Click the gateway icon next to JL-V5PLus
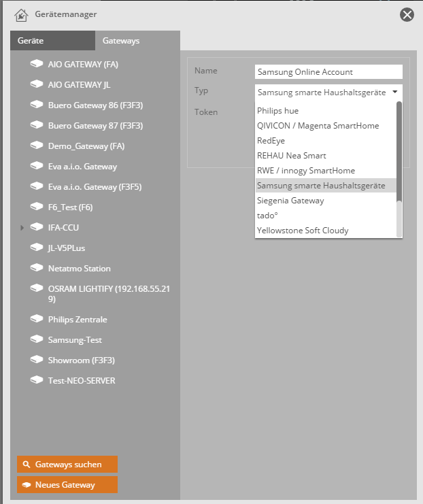This screenshot has width=423, height=504. [x=37, y=248]
